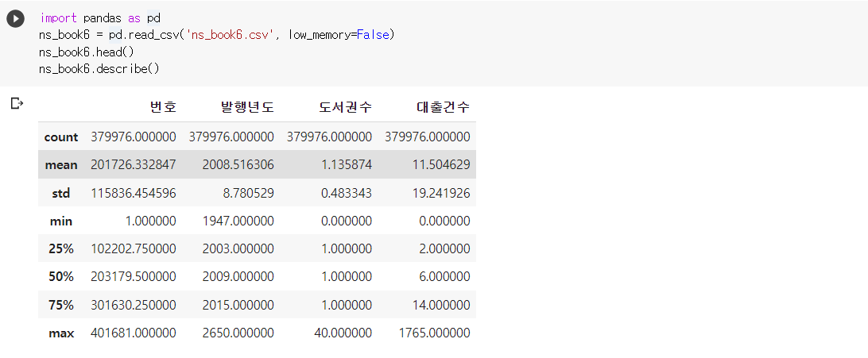Click 25% value 102202.750000
The width and height of the screenshot is (868, 358).
[134, 248]
